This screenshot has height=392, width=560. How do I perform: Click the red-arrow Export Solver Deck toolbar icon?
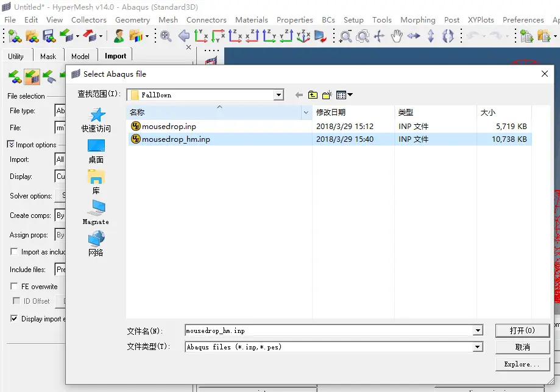(x=90, y=36)
